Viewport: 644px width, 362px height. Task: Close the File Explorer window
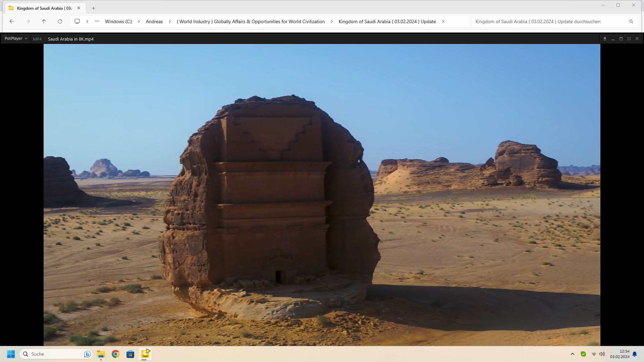click(x=634, y=5)
